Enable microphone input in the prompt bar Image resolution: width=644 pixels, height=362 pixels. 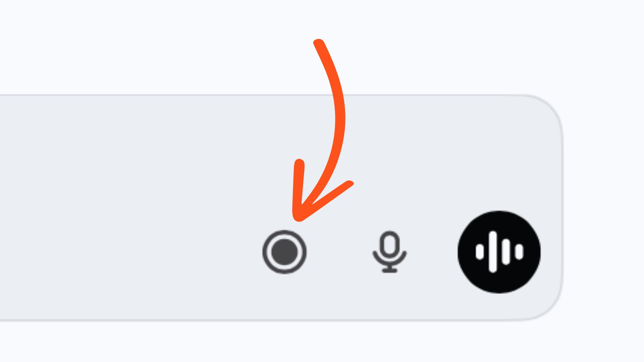tap(389, 252)
